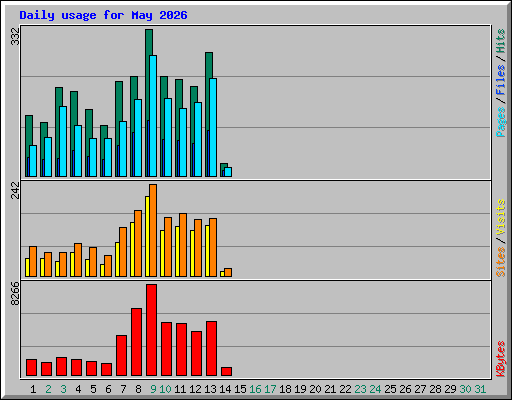Screen dimensions: 512x400
Task: Click day 19 on the x-axis
Action: [x=300, y=389]
